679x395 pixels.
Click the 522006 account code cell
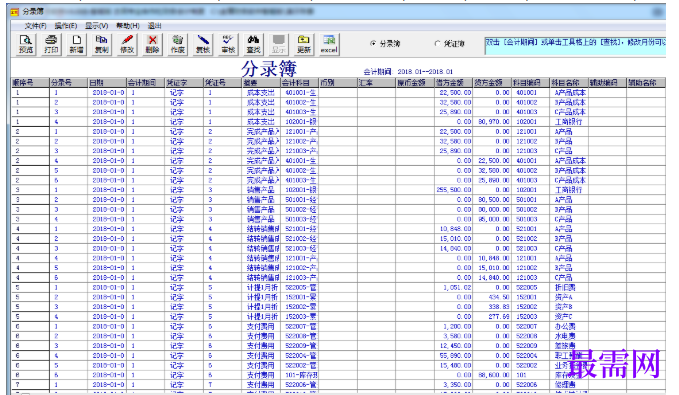click(530, 385)
